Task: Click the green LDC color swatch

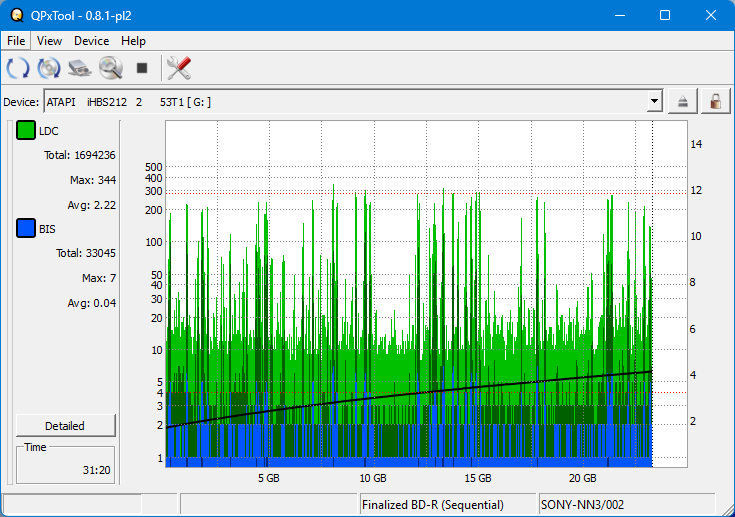Action: coord(26,130)
